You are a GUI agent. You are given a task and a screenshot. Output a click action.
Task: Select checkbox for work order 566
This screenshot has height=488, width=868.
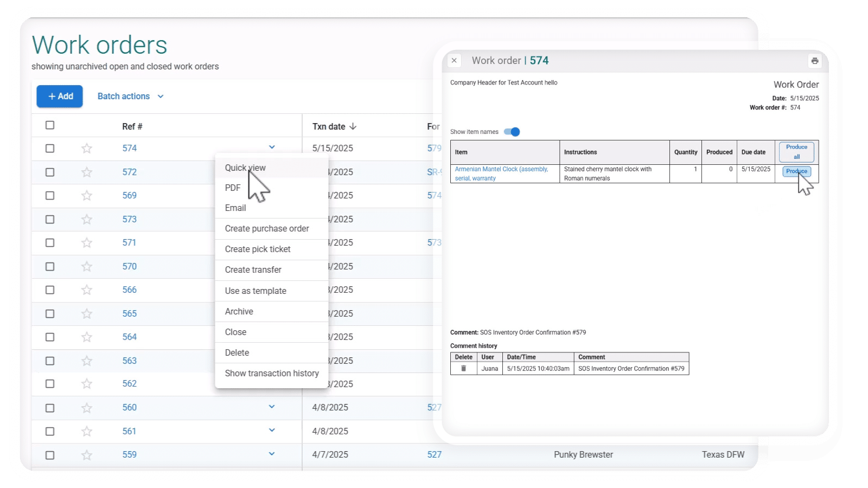click(x=50, y=290)
